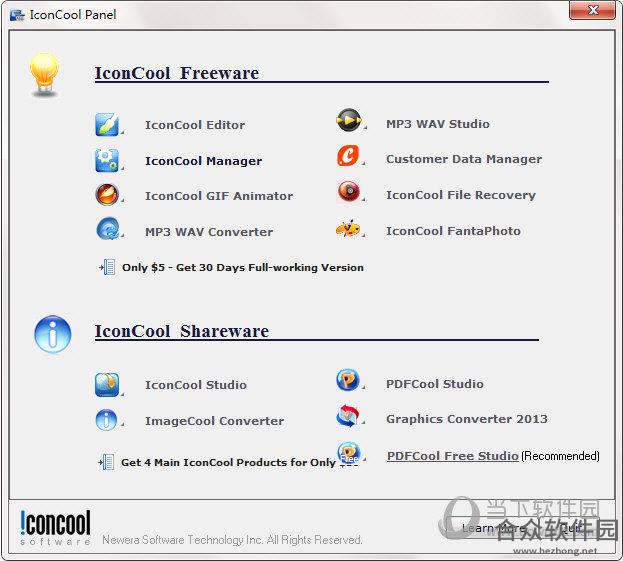Open IconCool Editor text link

(195, 125)
